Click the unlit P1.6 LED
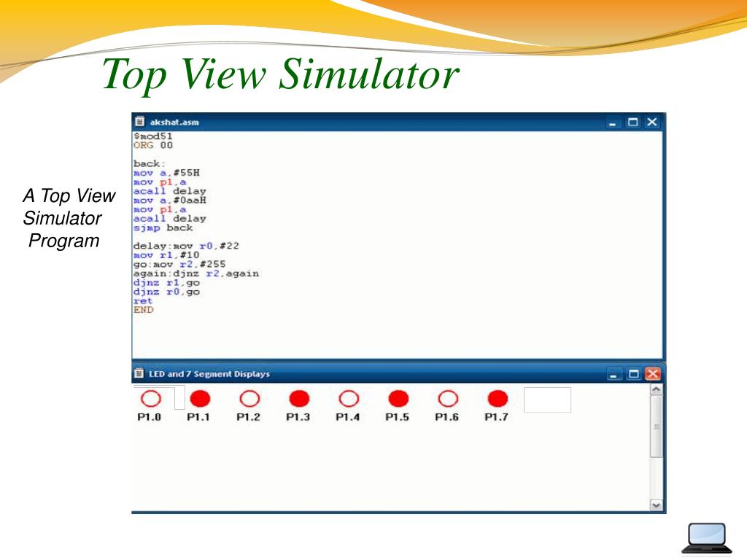Image resolution: width=747 pixels, height=560 pixels. [448, 399]
